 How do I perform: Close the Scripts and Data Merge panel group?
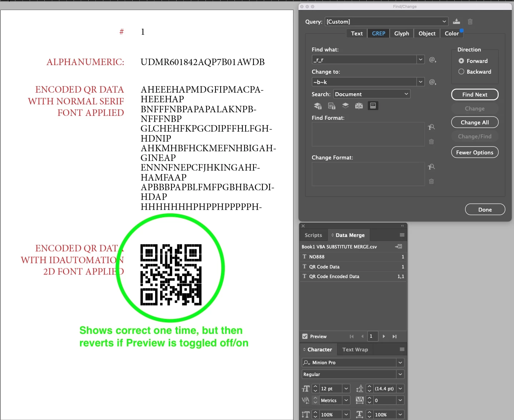tap(303, 226)
